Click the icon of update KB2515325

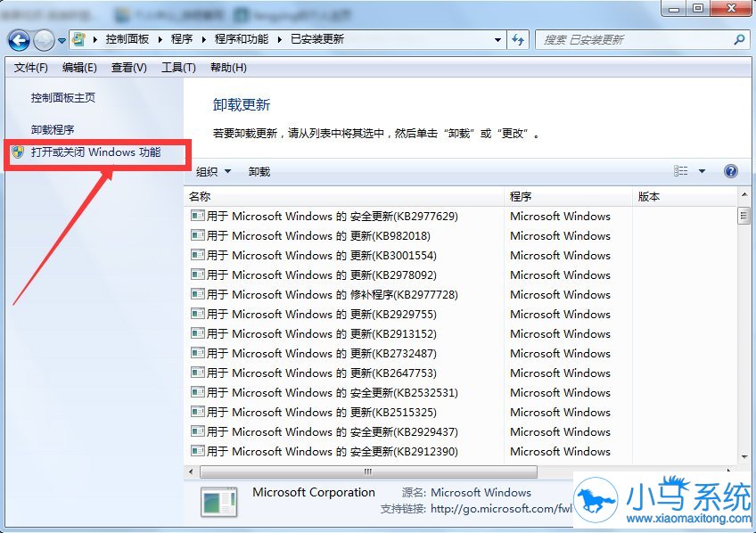pos(198,412)
